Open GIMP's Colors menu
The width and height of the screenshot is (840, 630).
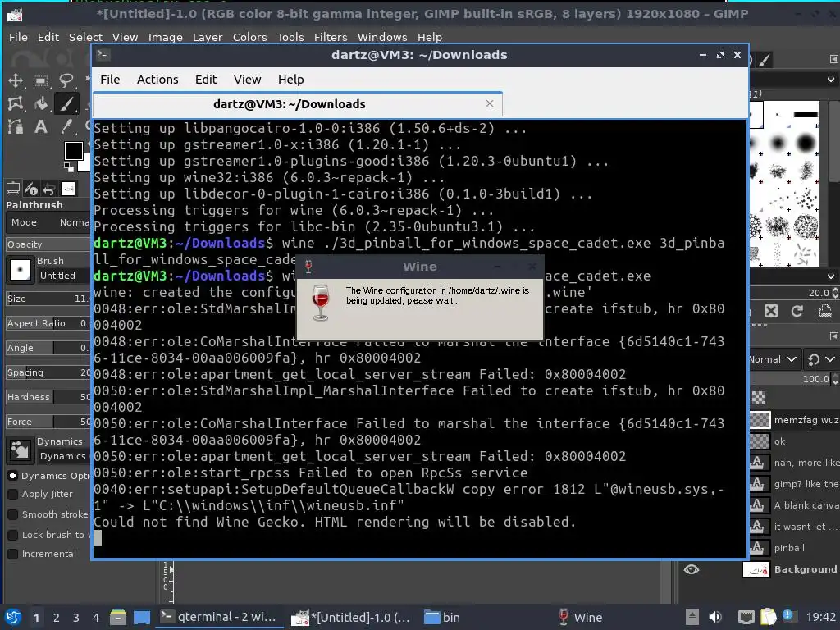pos(249,37)
